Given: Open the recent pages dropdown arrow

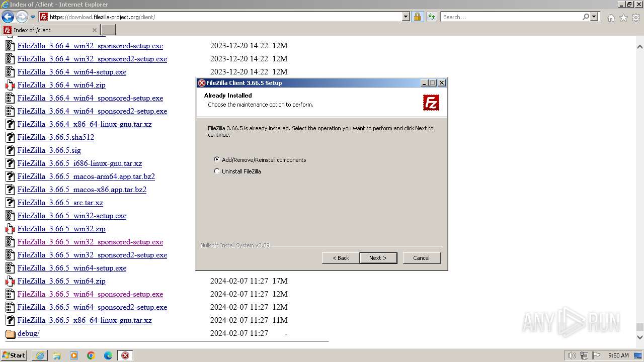Looking at the screenshot, I should (x=33, y=17).
